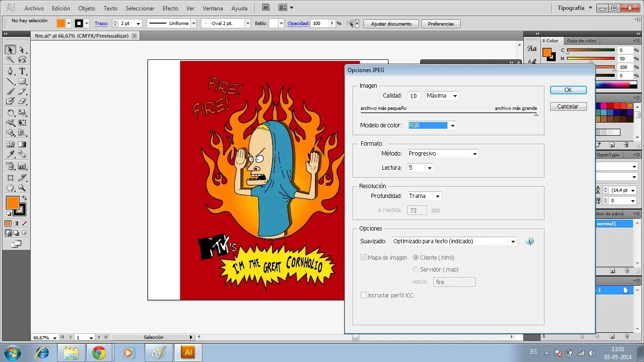Open the Tipografía workspace switcher

pos(575,8)
